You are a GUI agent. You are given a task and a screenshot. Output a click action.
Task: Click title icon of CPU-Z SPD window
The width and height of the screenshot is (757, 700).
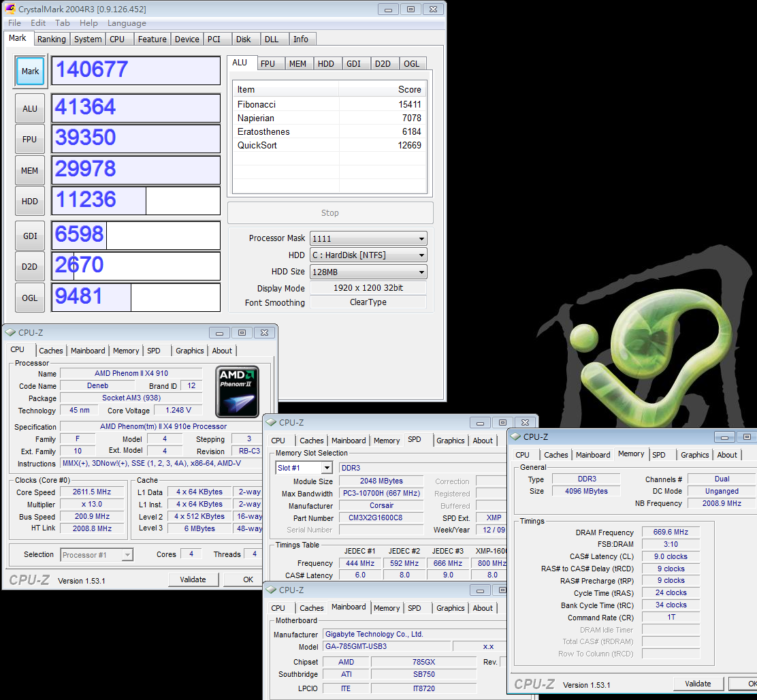pos(272,422)
